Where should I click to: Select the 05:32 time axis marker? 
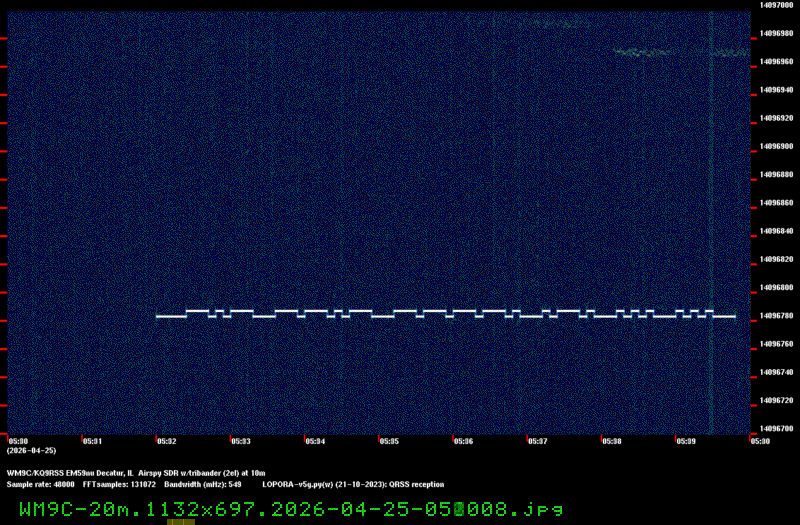pyautogui.click(x=166, y=441)
